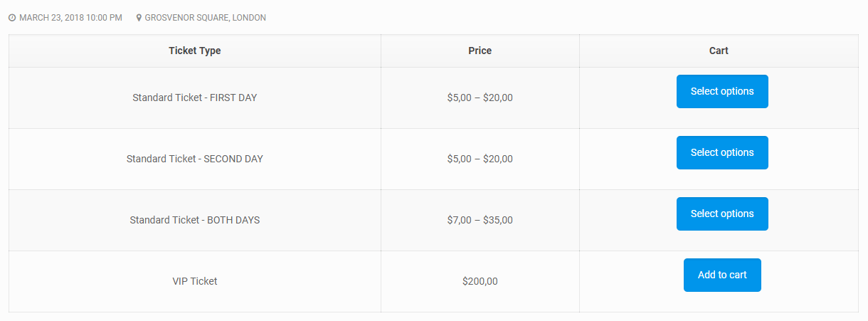
Task: Click the Standard Ticket - BOTH DAYS label
Action: [x=194, y=220]
